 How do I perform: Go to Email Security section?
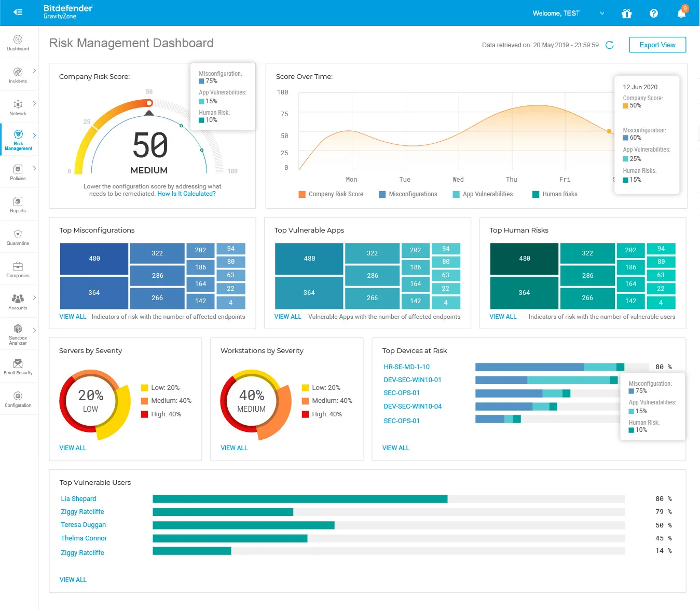click(x=18, y=367)
